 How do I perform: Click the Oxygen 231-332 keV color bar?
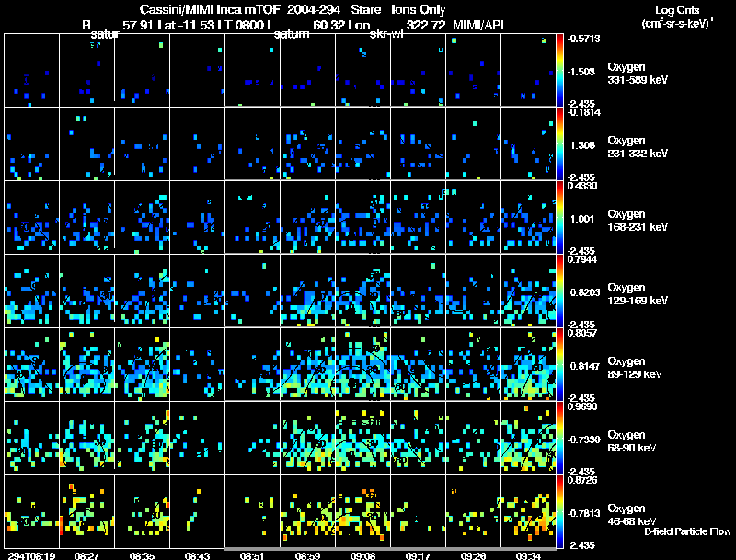tap(559, 144)
